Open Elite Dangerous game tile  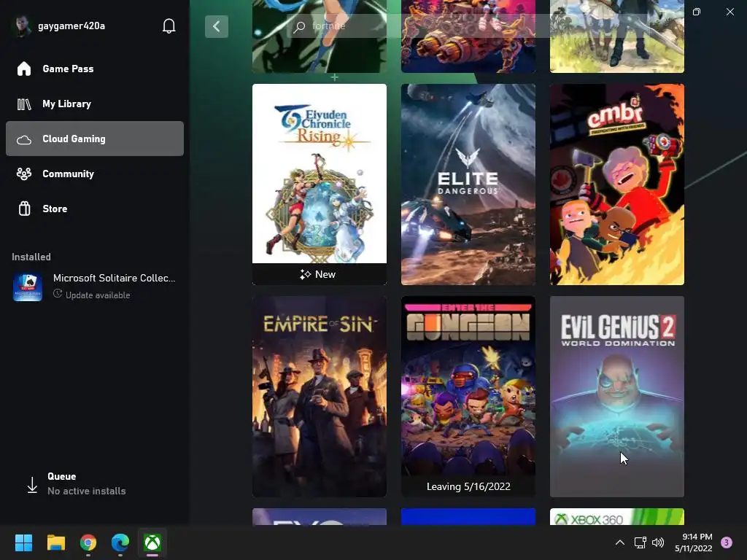[x=468, y=184]
